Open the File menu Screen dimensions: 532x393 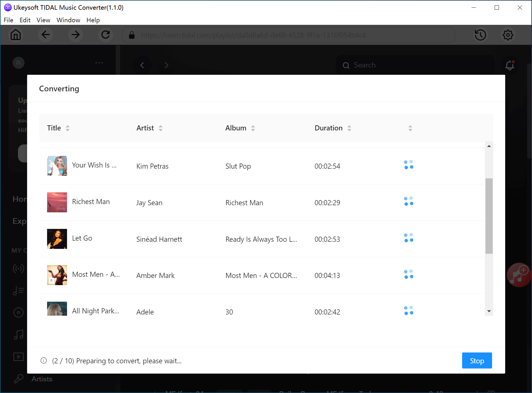point(8,20)
